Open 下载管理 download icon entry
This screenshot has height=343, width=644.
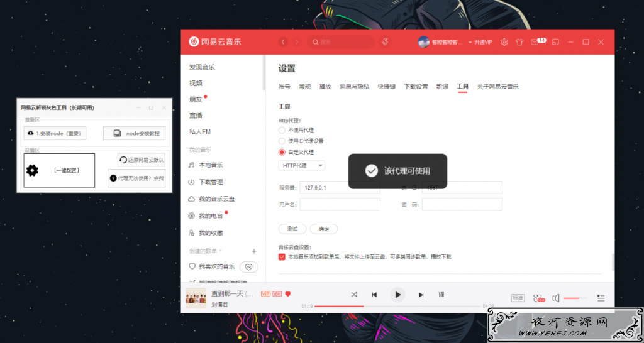point(206,182)
